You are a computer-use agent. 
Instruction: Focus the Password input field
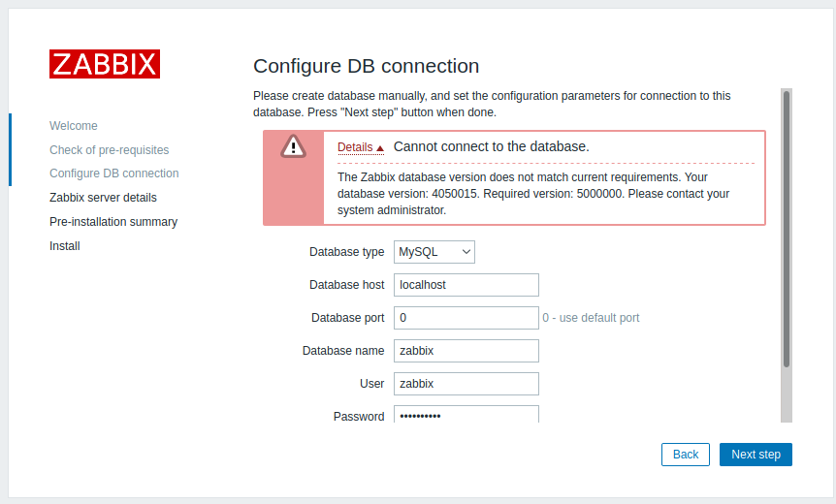466,415
